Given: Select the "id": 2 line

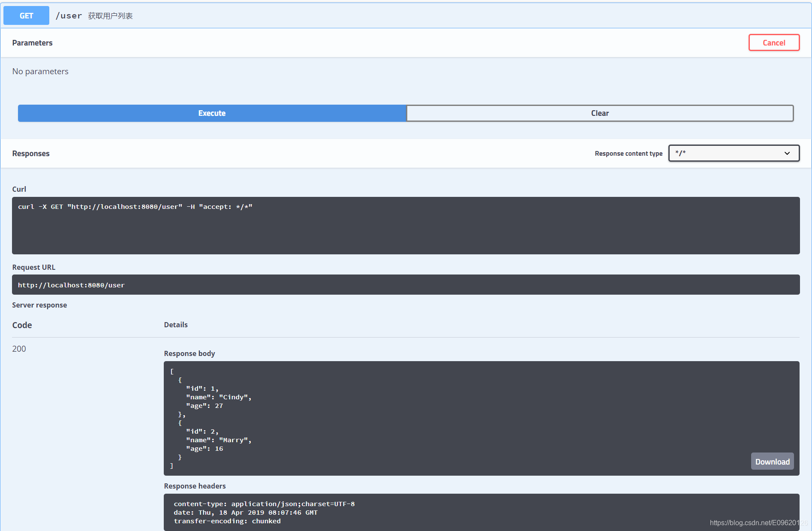Looking at the screenshot, I should (x=202, y=431).
